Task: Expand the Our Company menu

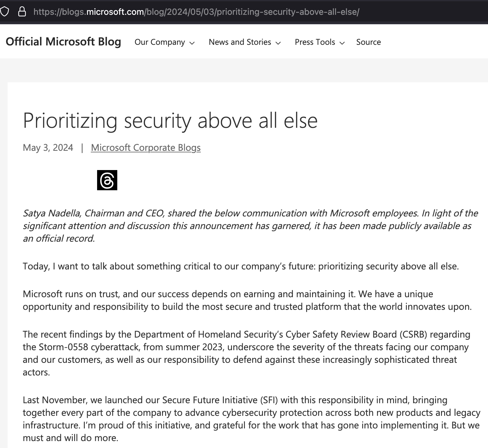Action: 164,42
